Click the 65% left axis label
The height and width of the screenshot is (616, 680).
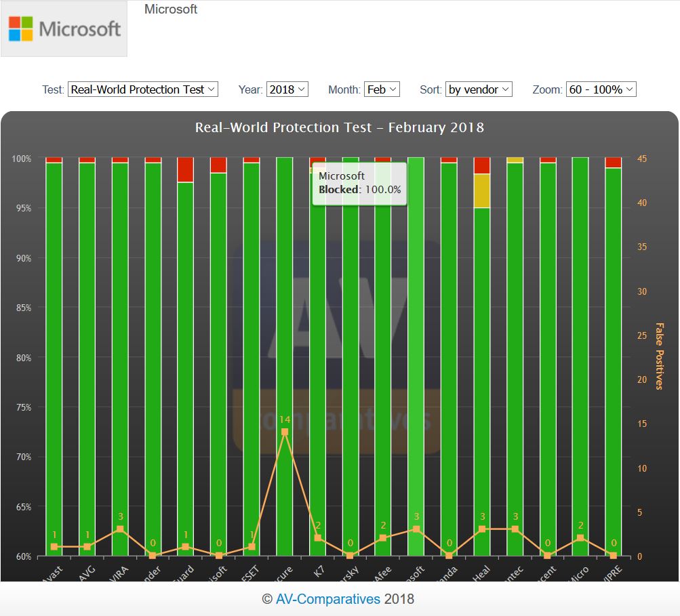[x=24, y=507]
